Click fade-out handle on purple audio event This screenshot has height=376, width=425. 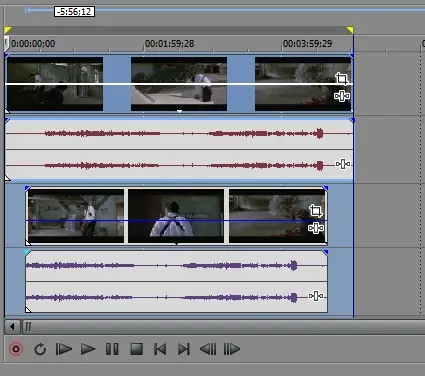pyautogui.click(x=326, y=253)
